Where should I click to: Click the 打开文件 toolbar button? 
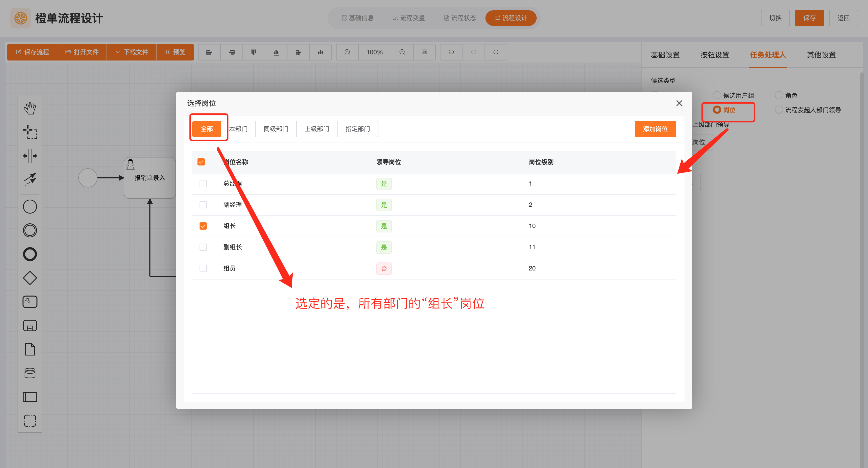82,52
